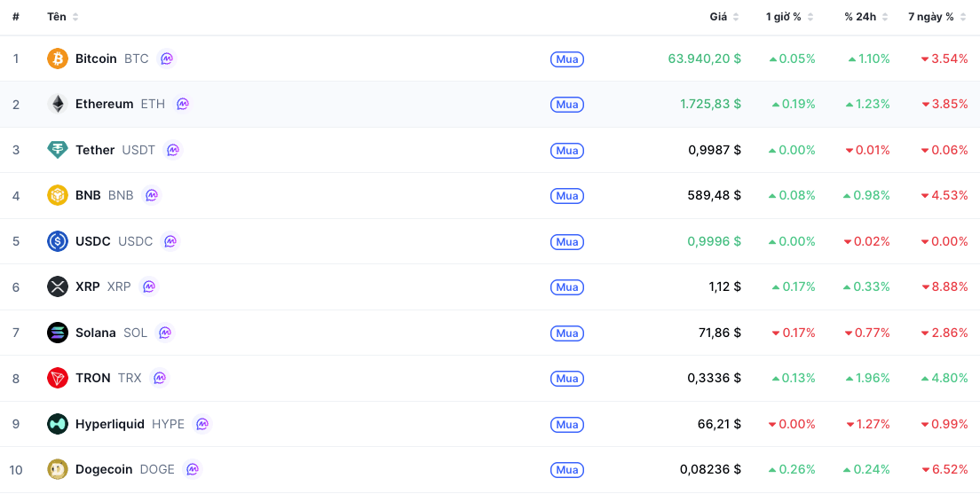Click the price 0,9987 $
The image size is (980, 494).
tap(715, 150)
